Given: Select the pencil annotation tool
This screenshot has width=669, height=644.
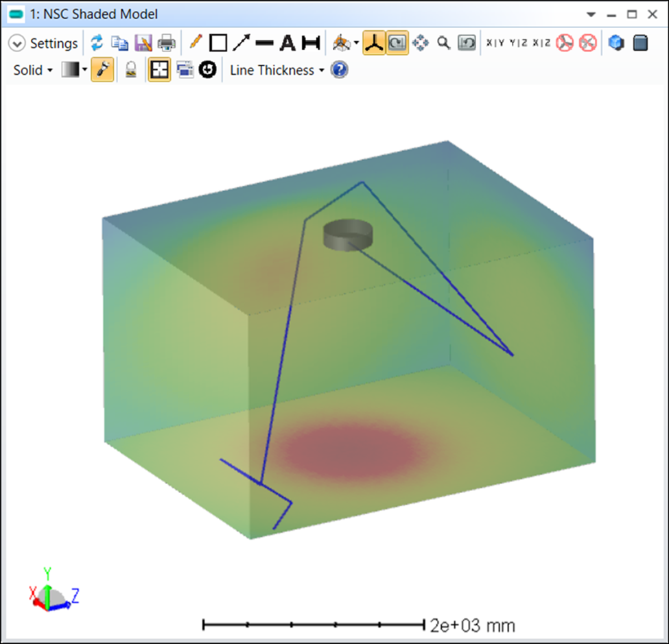Looking at the screenshot, I should point(196,43).
